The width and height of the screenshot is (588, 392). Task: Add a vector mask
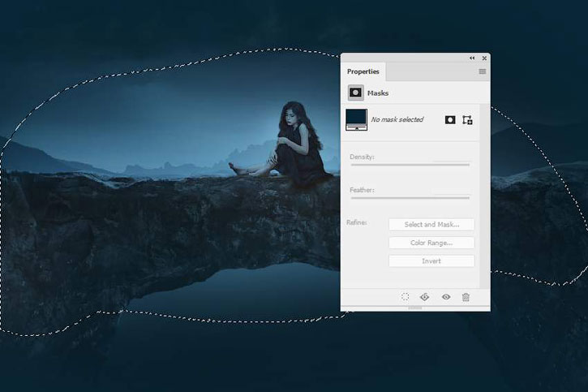(x=467, y=119)
